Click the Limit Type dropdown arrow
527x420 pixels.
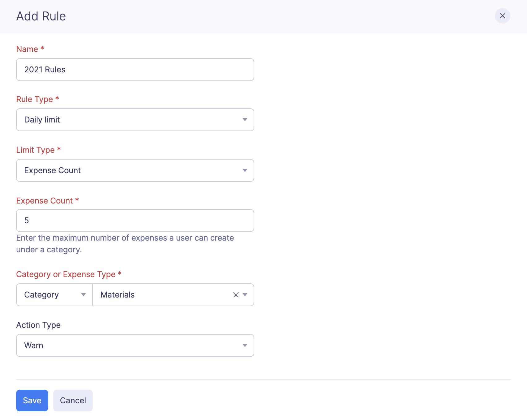pos(245,170)
